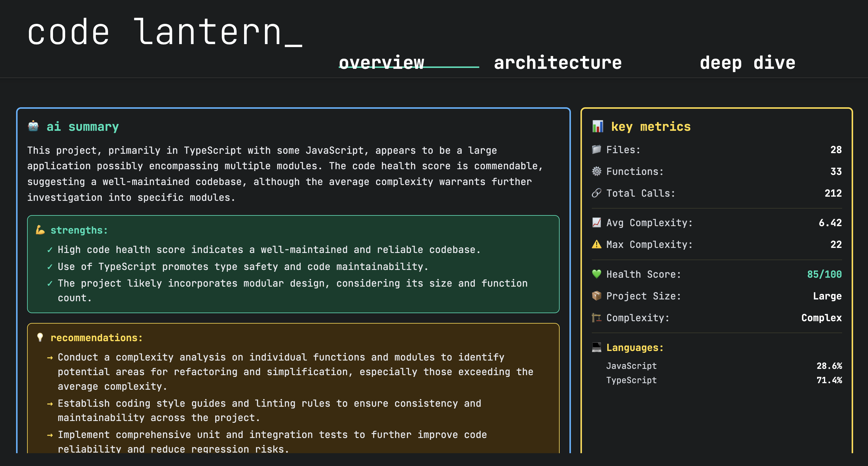Click the green heart Health Score icon
This screenshot has width=868, height=466.
597,274
